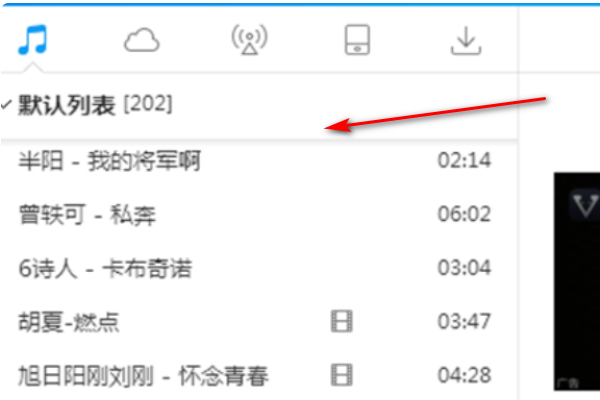
Task: Click the black advertisement thumbnail
Action: point(577,281)
